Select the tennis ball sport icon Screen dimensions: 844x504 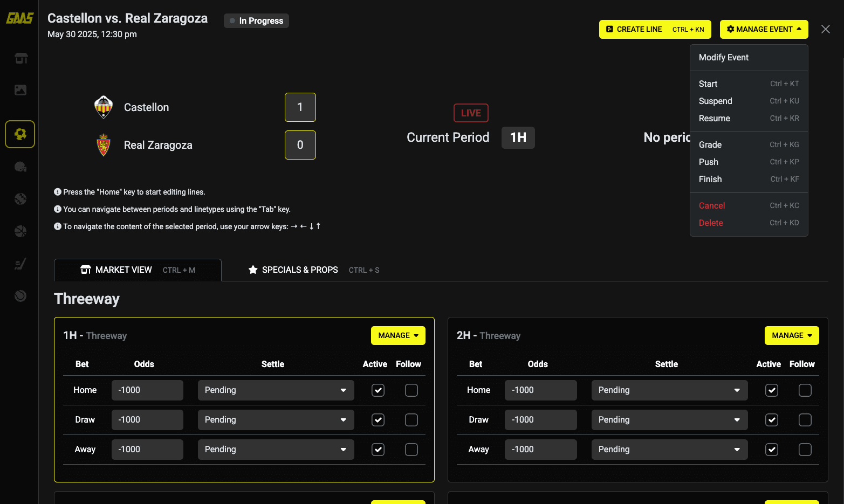[20, 295]
